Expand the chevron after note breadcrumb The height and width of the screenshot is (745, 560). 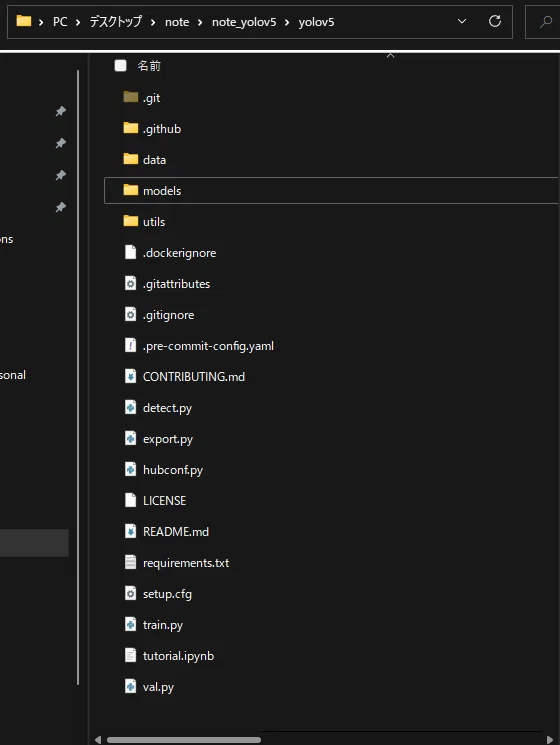[x=200, y=22]
